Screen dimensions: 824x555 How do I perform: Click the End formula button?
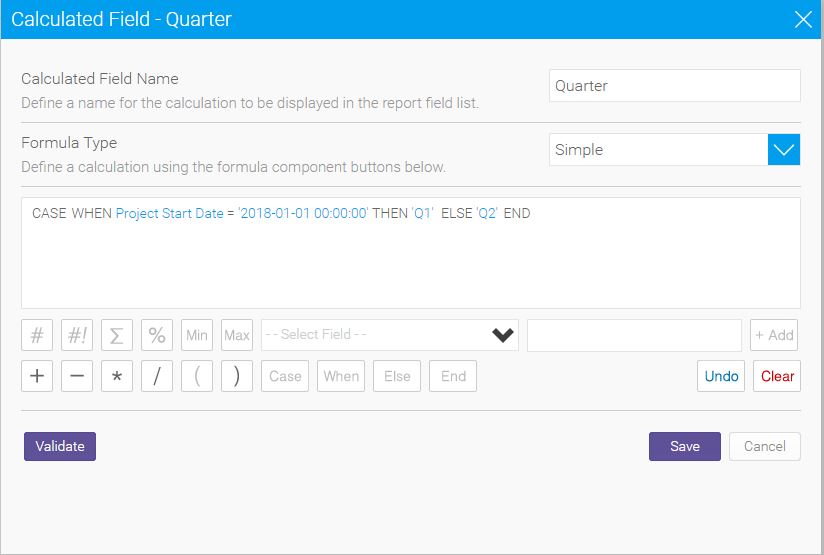[452, 376]
